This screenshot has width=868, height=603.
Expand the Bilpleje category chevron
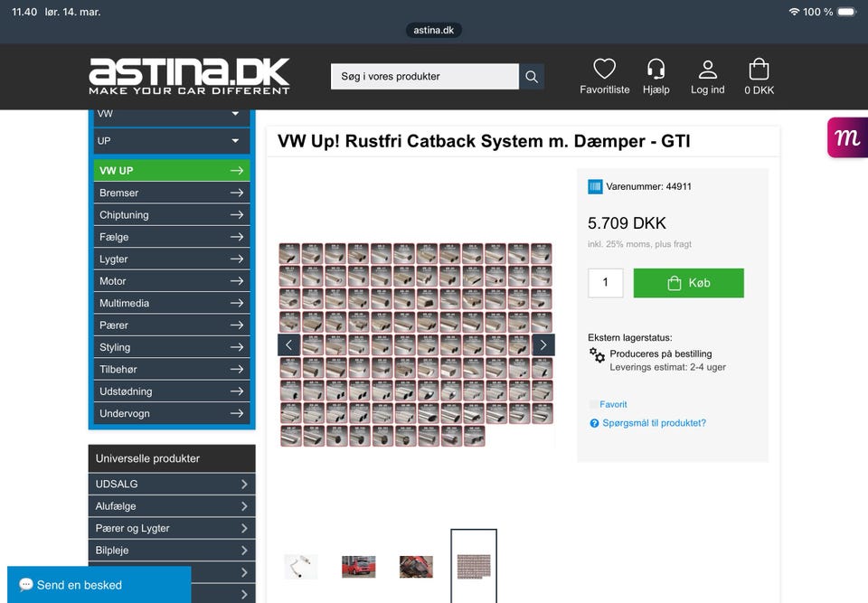pos(244,551)
